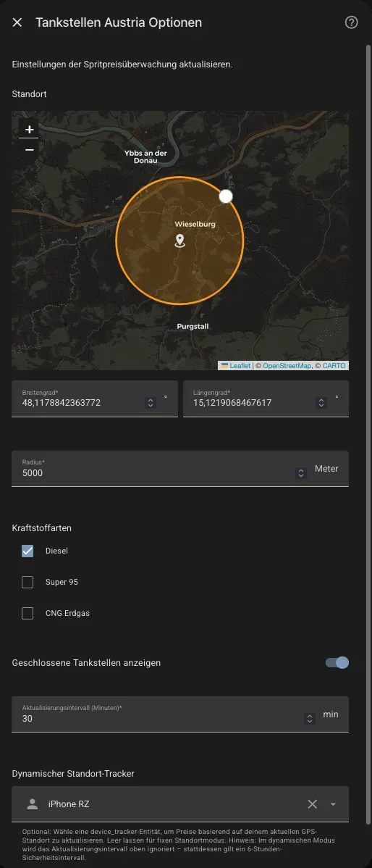Click the Längengrad stepper arrows
Image resolution: width=372 pixels, height=868 pixels.
point(321,402)
